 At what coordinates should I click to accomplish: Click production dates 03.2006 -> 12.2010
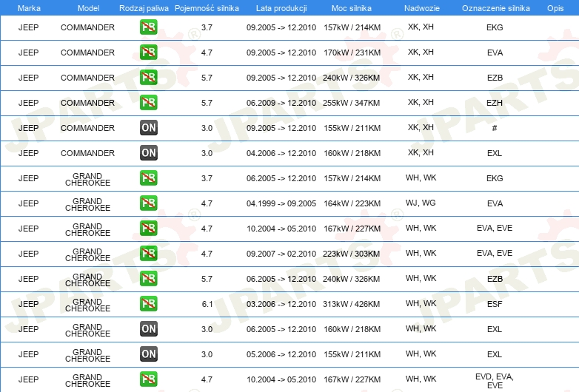click(x=281, y=304)
